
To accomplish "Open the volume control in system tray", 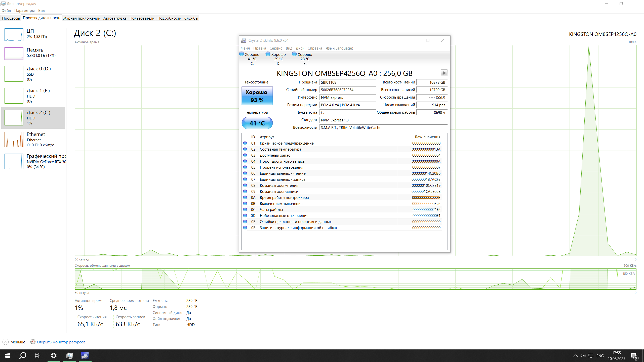I will [x=583, y=355].
